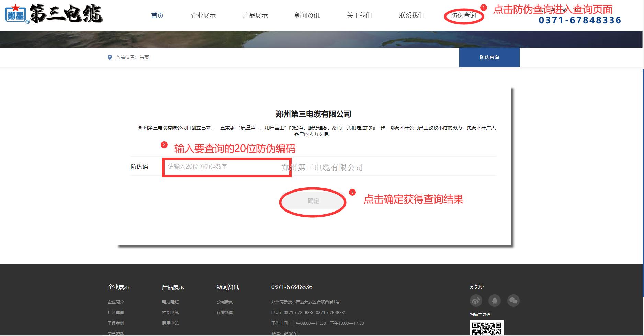Open footer 控制电缆 link
Image resolution: width=644 pixels, height=336 pixels.
(x=170, y=312)
